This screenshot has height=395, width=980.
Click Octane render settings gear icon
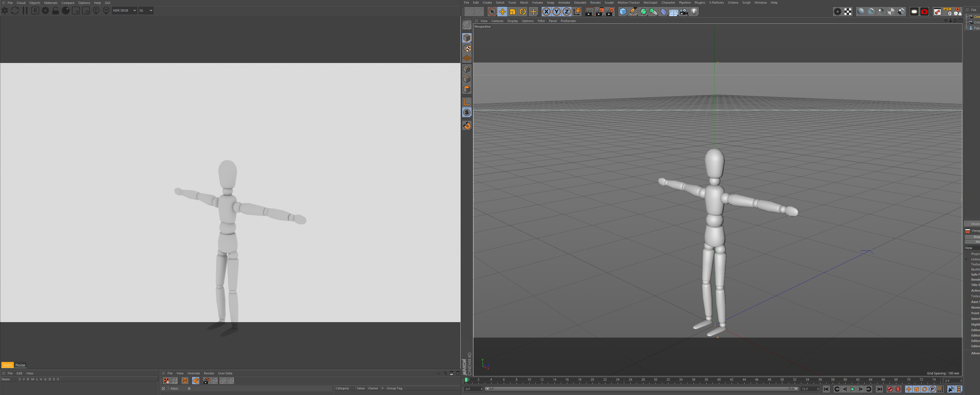coord(45,11)
